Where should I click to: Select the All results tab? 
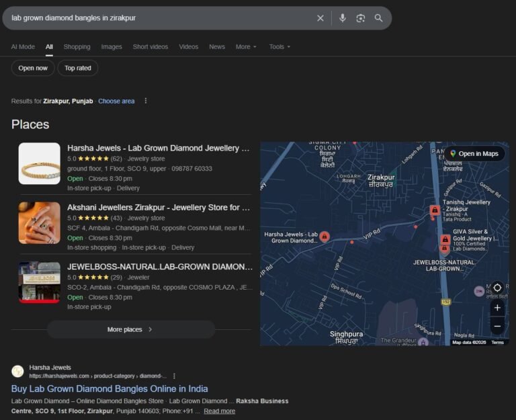49,47
